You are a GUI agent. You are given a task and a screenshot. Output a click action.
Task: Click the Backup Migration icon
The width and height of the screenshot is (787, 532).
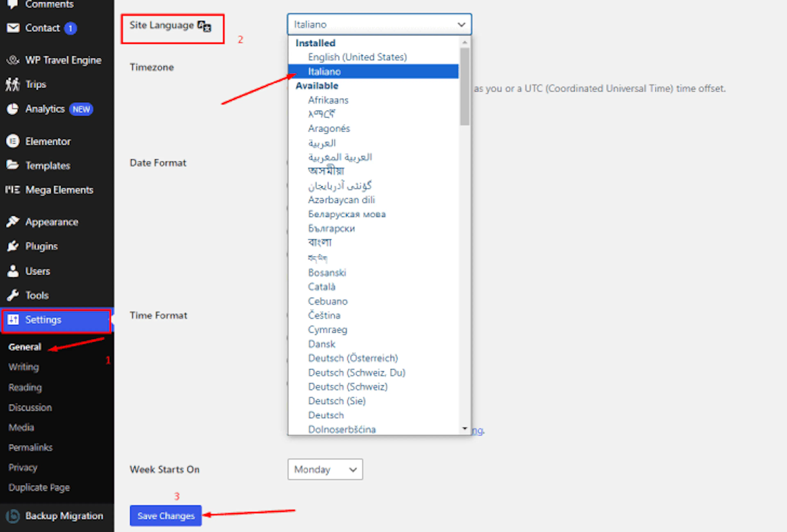tap(13, 516)
